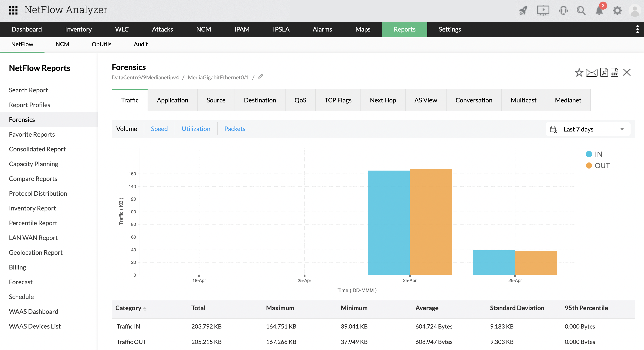This screenshot has width=644, height=350.
Task: Switch chart to Speed view
Action: tap(159, 129)
